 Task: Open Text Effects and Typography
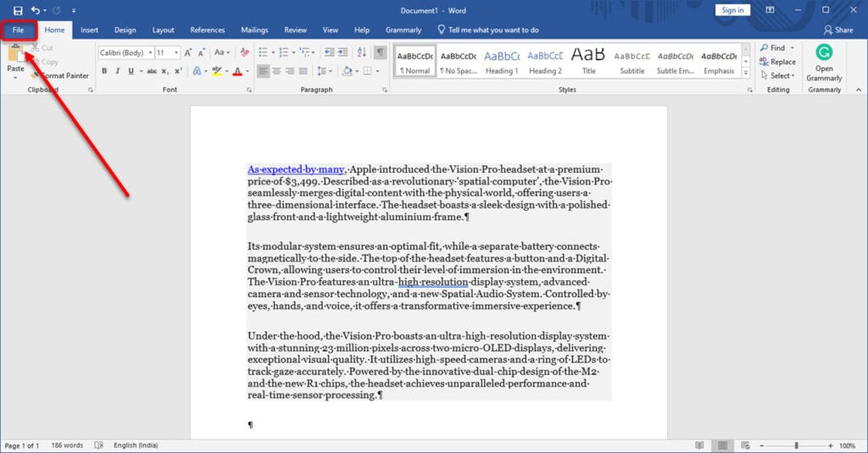click(197, 71)
